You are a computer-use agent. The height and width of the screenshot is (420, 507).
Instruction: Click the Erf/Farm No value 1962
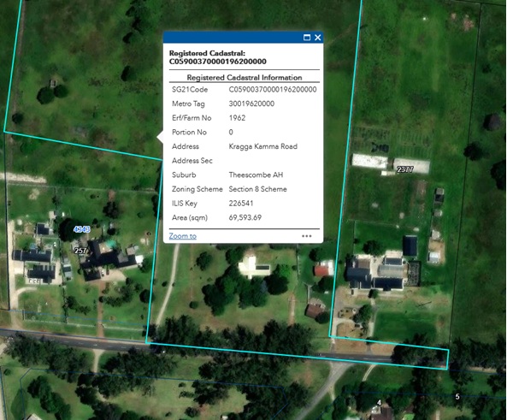237,118
